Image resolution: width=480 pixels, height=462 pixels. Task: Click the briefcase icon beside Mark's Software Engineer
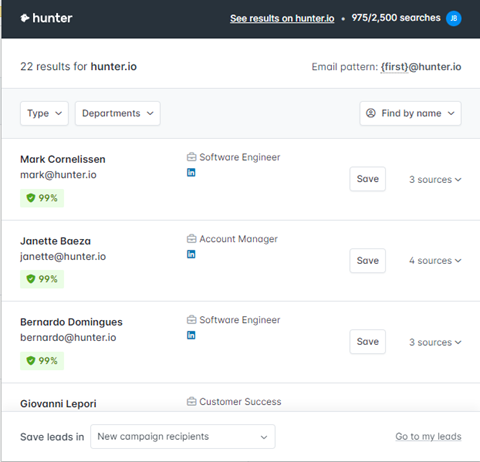pyautogui.click(x=191, y=157)
